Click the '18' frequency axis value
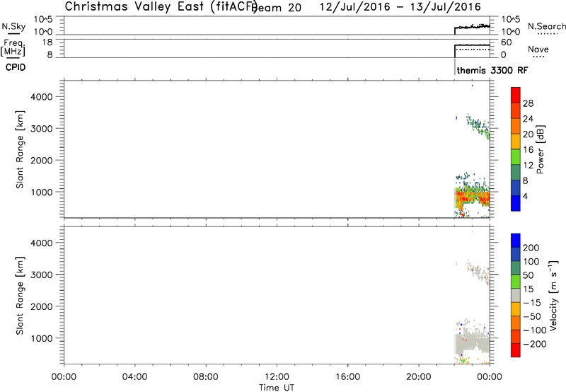 coord(48,42)
